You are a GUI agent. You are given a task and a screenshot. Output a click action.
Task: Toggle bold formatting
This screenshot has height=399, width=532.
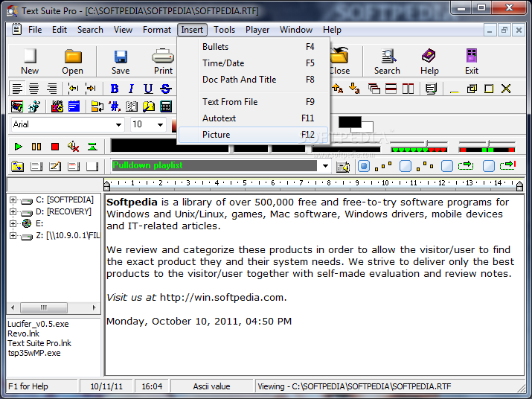[x=115, y=89]
